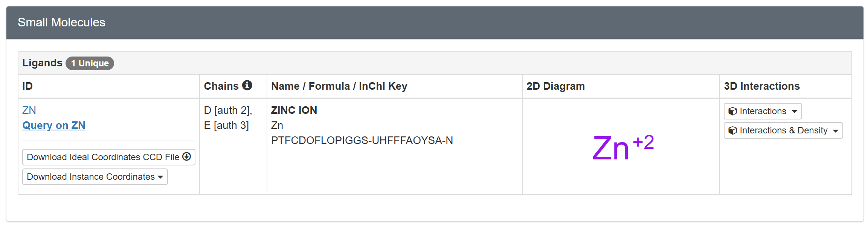The width and height of the screenshot is (868, 228).
Task: Click the D [auth 2] chain entry
Action: coord(228,110)
